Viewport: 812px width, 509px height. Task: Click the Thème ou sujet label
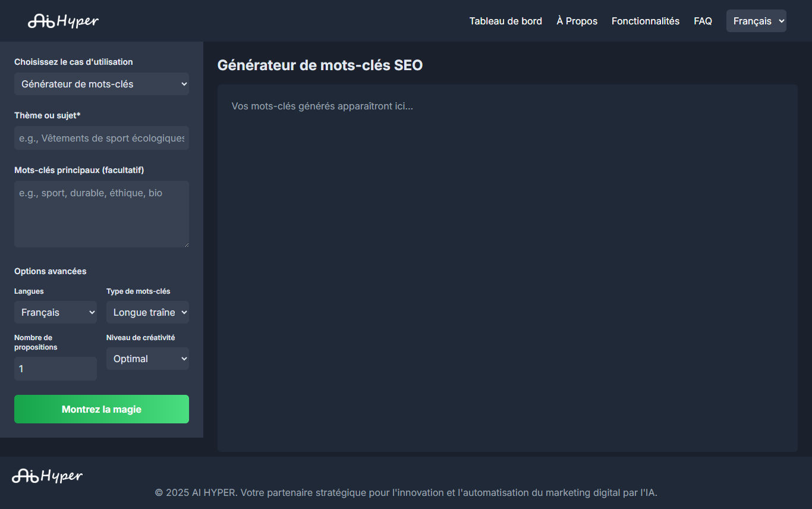[48, 115]
